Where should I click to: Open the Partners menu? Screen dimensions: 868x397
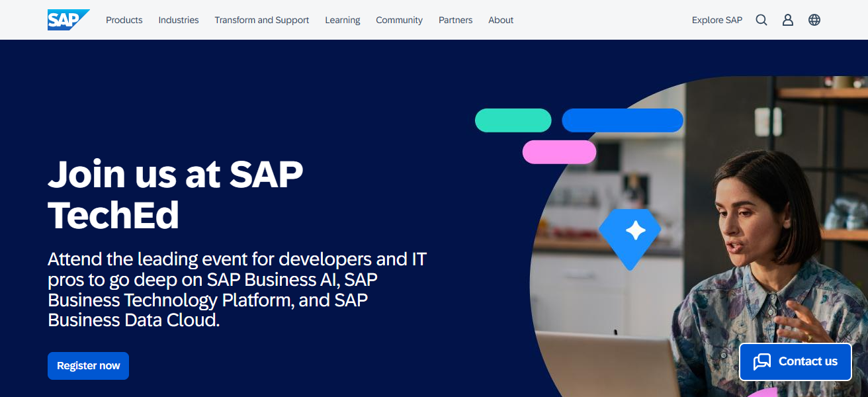[455, 20]
